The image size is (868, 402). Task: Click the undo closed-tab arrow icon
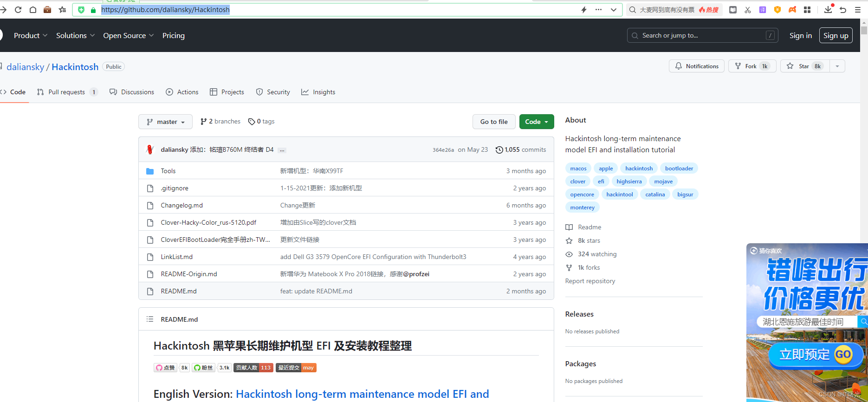(843, 10)
